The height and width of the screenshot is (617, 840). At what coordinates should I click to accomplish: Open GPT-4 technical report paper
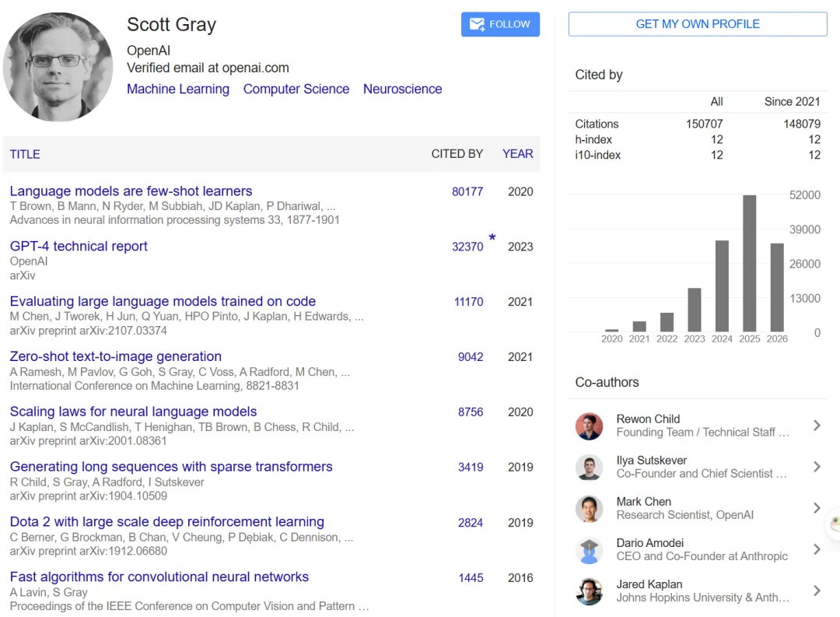(79, 246)
